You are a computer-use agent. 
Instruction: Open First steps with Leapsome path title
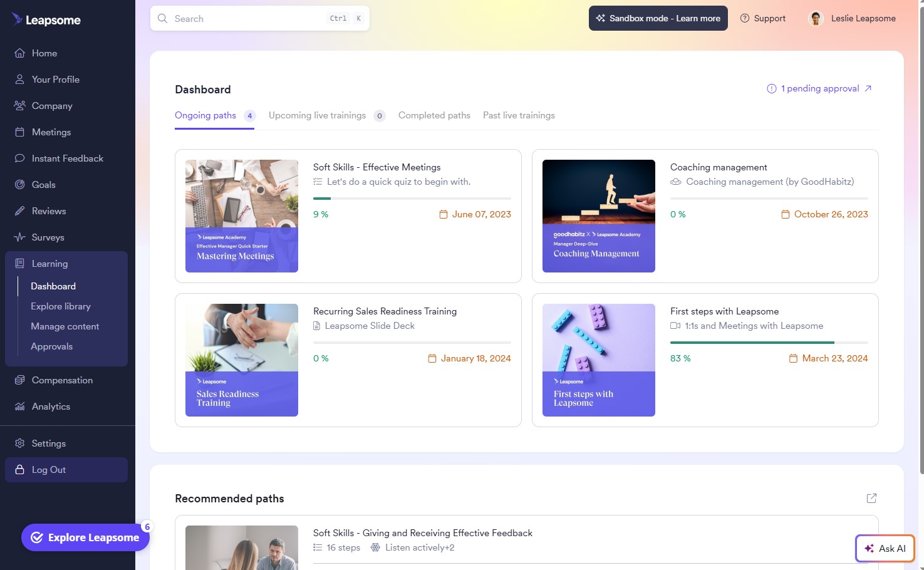[724, 311]
